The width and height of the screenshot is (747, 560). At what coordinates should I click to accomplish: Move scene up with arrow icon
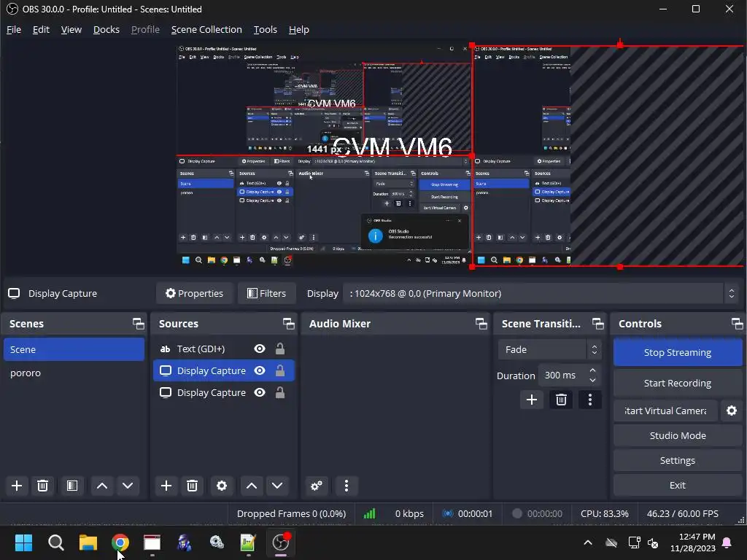pyautogui.click(x=102, y=486)
